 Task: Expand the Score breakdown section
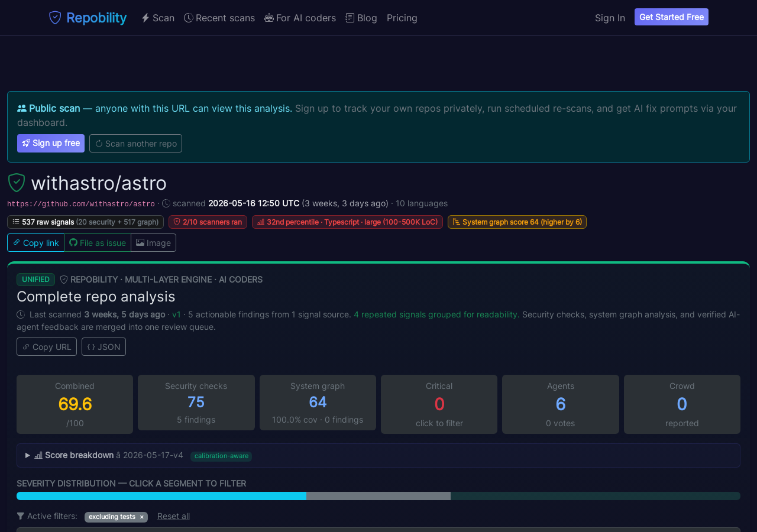pos(378,455)
